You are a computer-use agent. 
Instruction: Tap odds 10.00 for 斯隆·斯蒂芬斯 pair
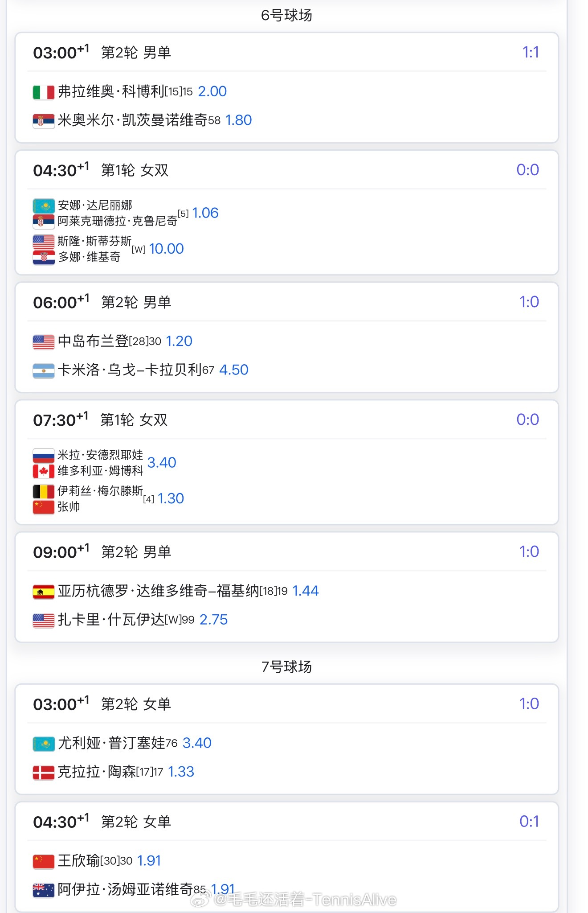[166, 249]
